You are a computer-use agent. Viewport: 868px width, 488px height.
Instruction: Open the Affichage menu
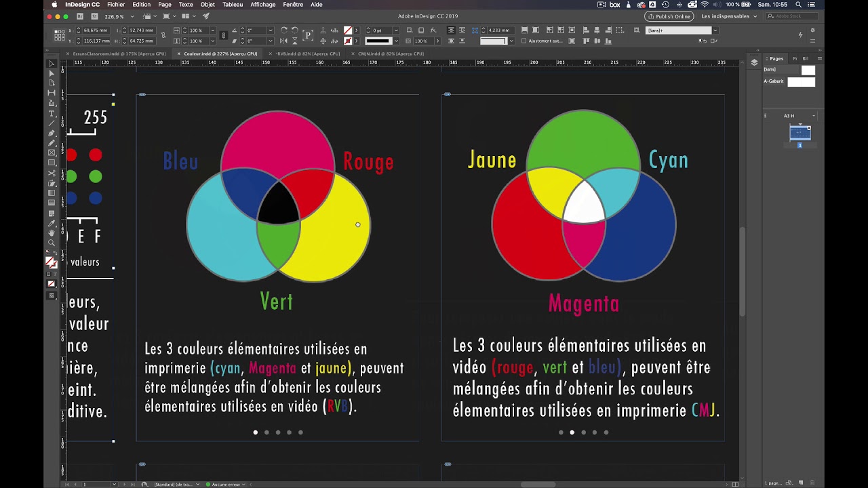pos(262,4)
